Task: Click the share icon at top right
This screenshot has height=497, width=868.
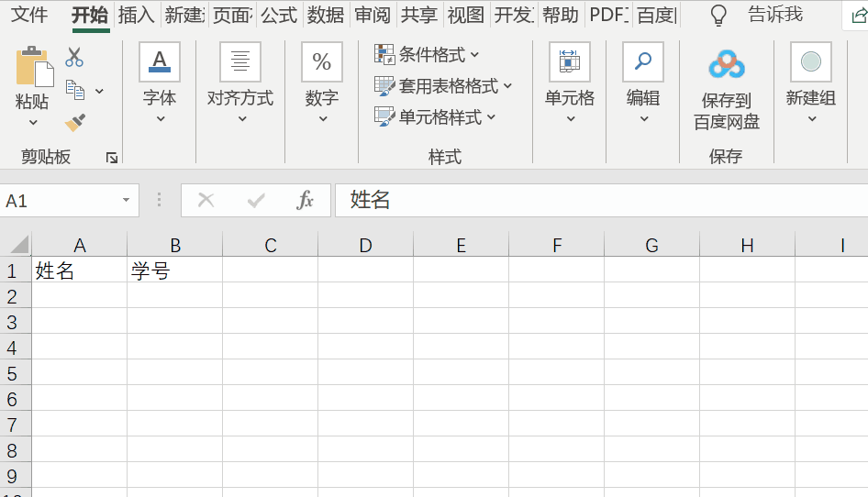Action: click(x=859, y=16)
